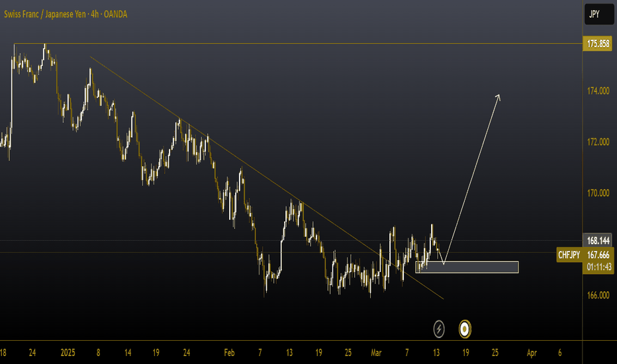Click the 166.000 price axis label
This screenshot has height=364, width=617.
(598, 295)
